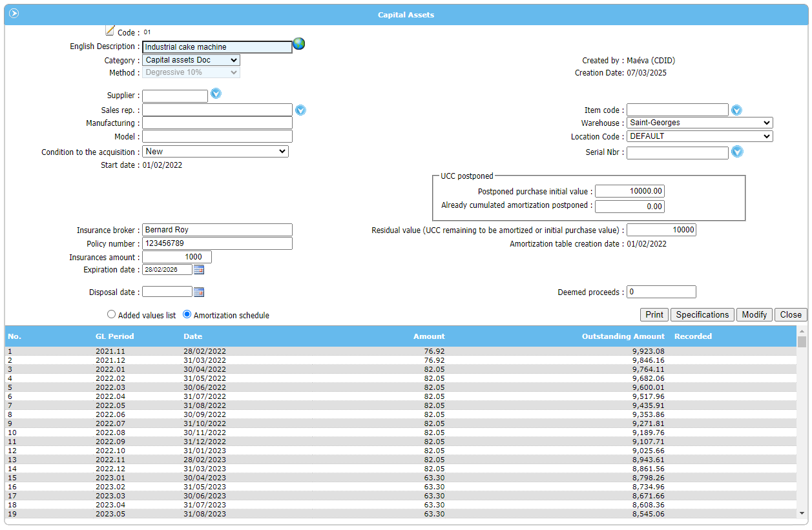Select the row dated 30/06/2022
This screenshot has width=812, height=530.
(401, 387)
